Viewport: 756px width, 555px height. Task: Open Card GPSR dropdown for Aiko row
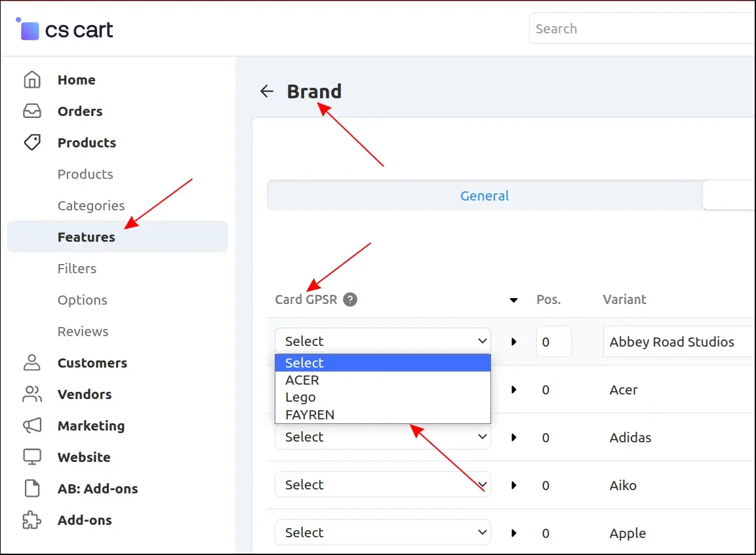(x=382, y=485)
